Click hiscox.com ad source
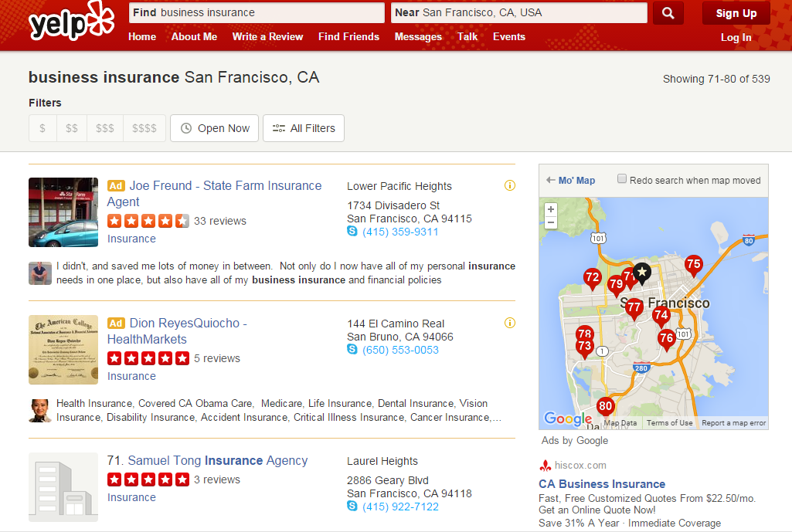Viewport: 792px width, 532px height. (580, 466)
